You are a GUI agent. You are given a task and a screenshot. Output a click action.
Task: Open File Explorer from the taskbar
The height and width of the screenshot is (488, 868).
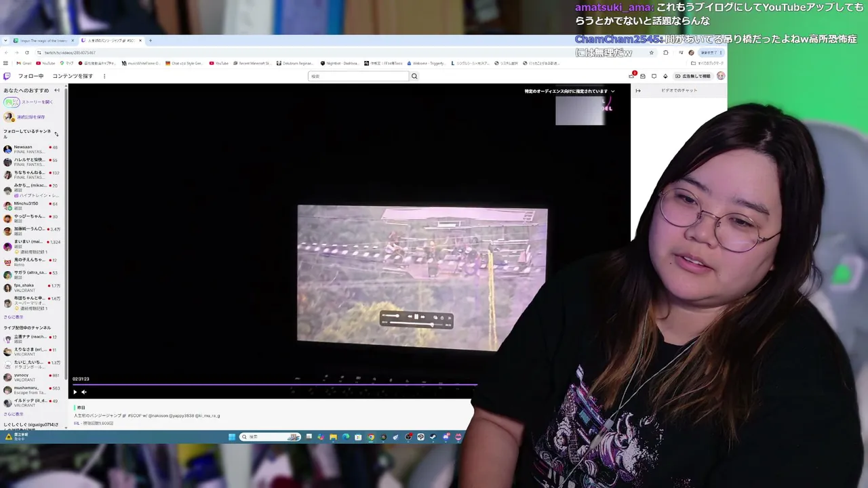pyautogui.click(x=333, y=437)
